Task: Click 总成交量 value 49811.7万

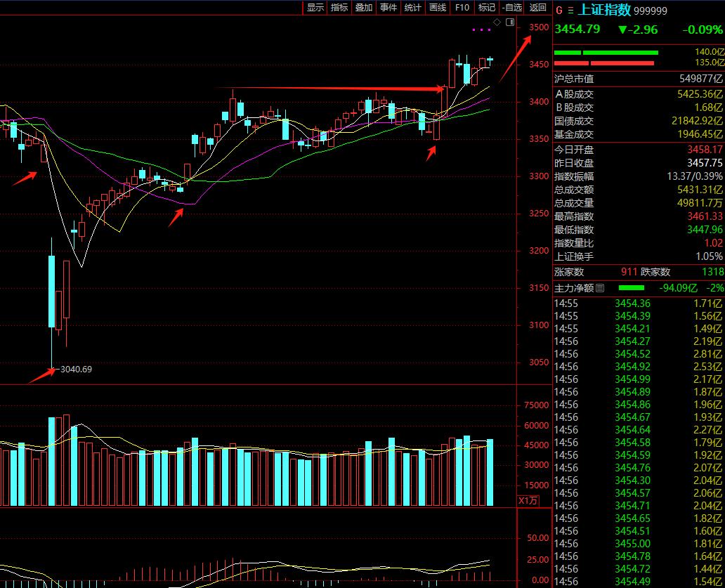Action: [700, 204]
